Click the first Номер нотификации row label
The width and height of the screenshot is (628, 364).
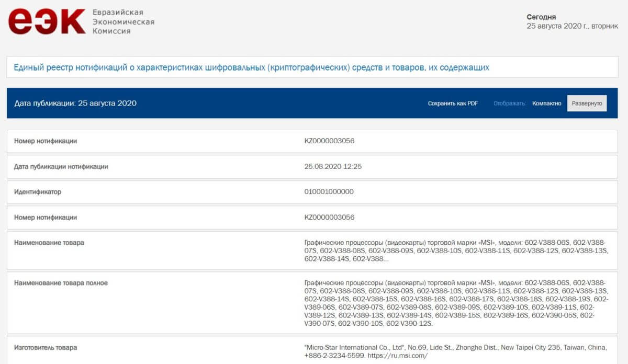point(46,141)
